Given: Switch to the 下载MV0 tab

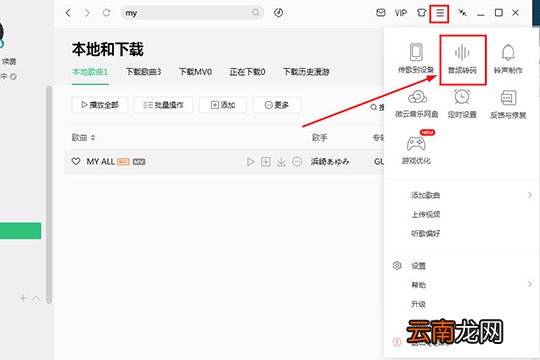Looking at the screenshot, I should point(195,72).
